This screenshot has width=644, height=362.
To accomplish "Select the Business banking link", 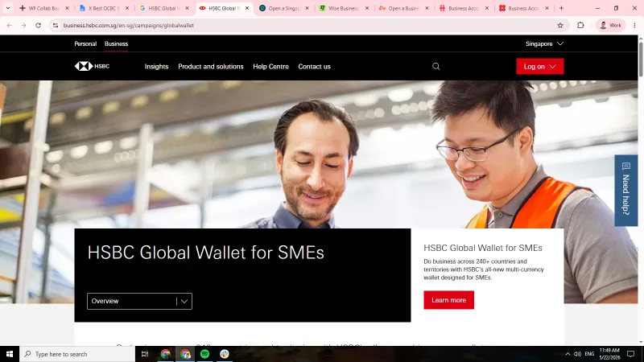I will [116, 43].
